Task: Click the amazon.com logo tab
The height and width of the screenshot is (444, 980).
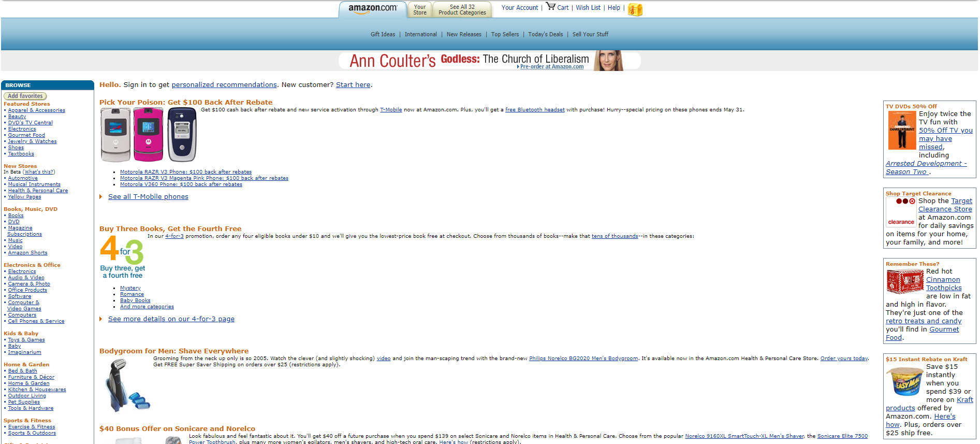Action: point(373,9)
